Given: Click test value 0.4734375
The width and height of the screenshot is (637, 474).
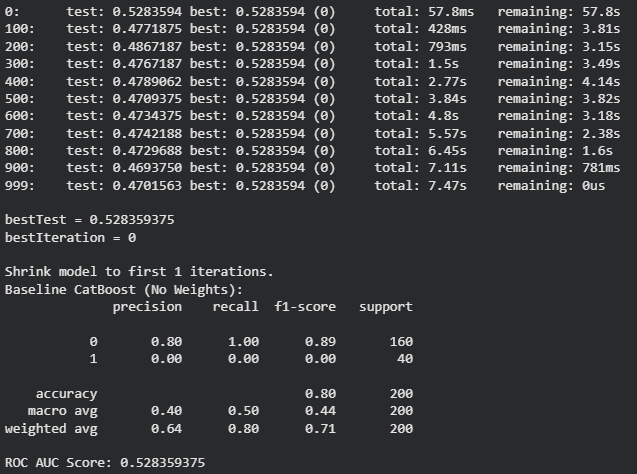Looking at the screenshot, I should tap(147, 116).
